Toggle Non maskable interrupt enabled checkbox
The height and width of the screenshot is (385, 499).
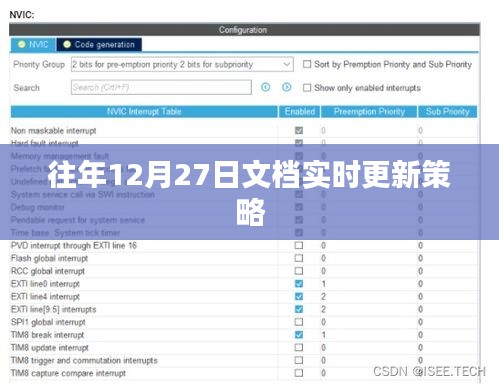tap(299, 130)
